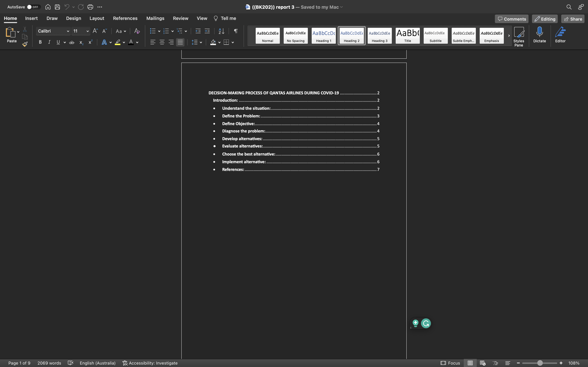The image size is (588, 367).
Task: Click the Dictate icon in ribbon
Action: coord(540,35)
